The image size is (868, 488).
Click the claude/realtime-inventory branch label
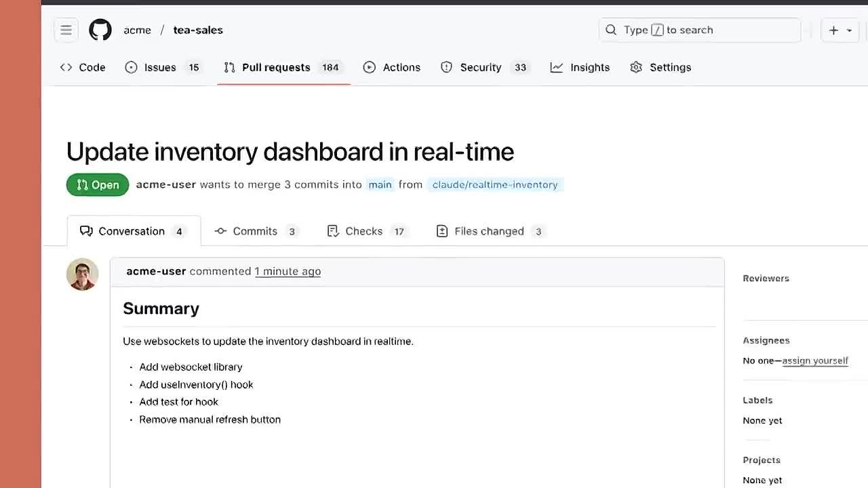click(495, 184)
